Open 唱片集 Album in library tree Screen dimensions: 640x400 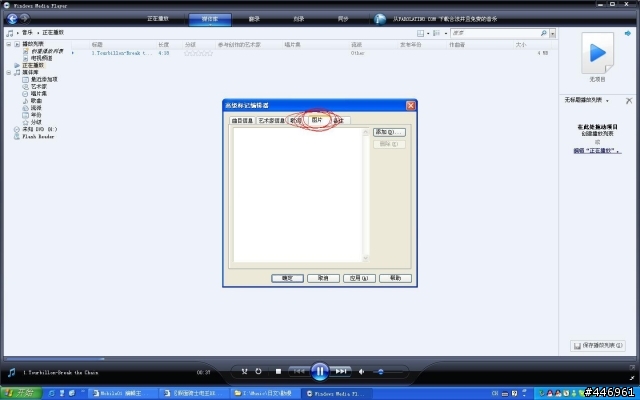[39, 93]
